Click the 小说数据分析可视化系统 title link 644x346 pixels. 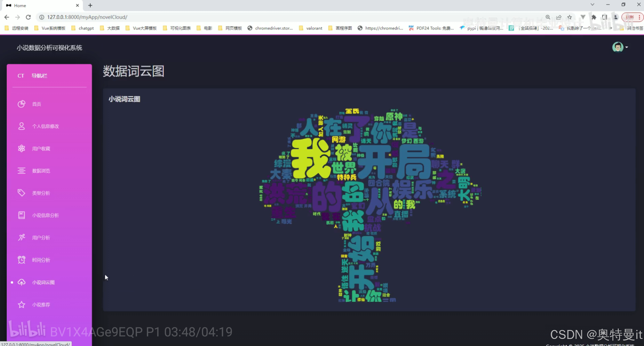click(x=50, y=48)
